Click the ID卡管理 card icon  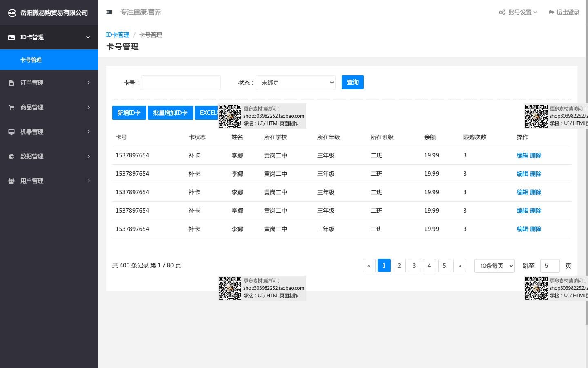[11, 37]
